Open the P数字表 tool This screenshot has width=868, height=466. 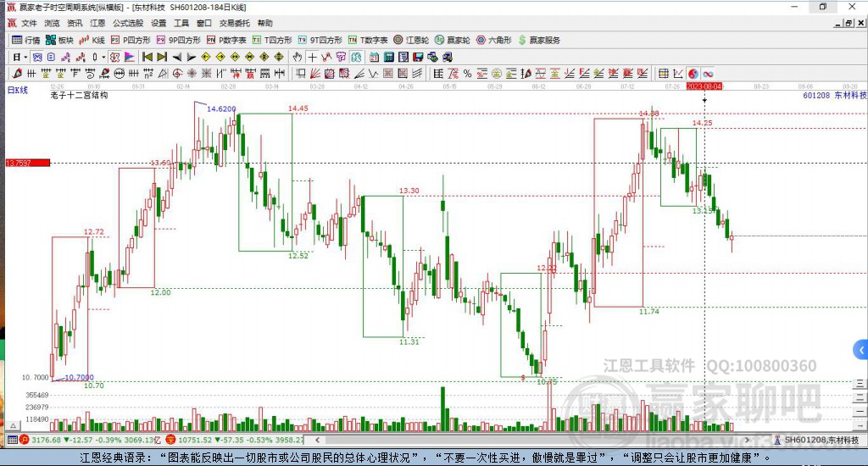226,40
